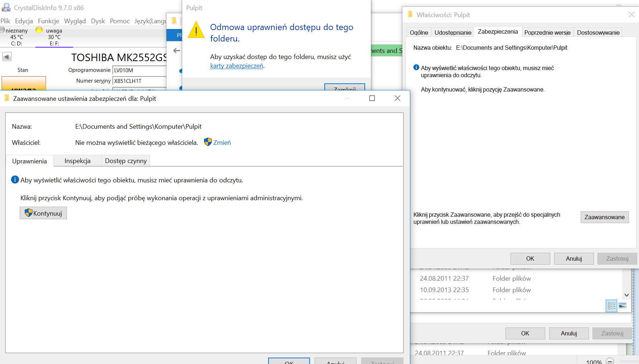This screenshot has height=364, width=639.
Task: Open the Funkcje menu
Action: coord(49,21)
